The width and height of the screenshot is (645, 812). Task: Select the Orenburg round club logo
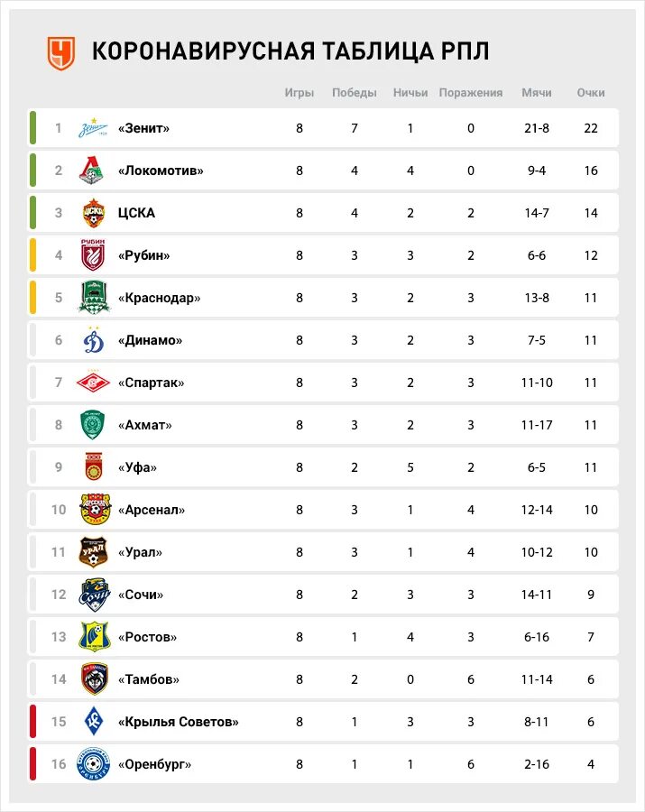point(94,764)
